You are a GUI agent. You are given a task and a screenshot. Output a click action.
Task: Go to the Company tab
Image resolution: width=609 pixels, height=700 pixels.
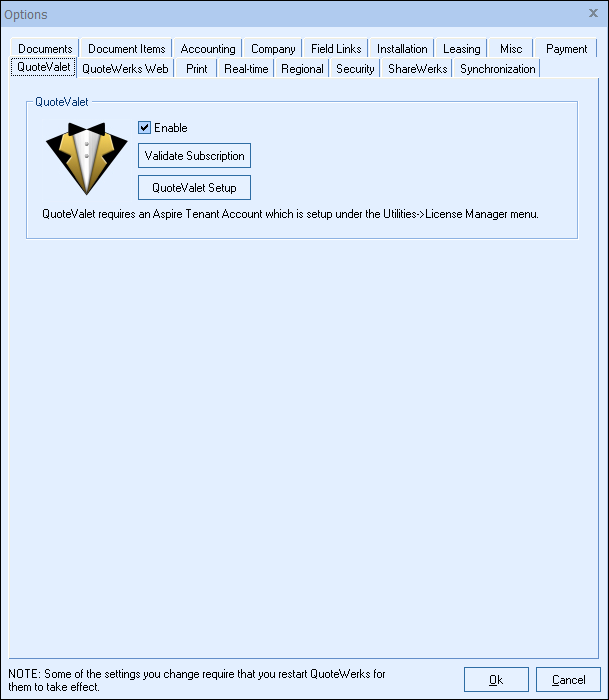click(x=273, y=49)
